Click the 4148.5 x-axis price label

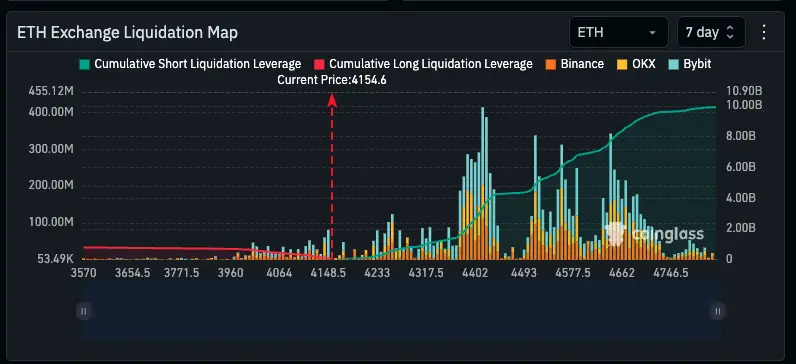328,273
